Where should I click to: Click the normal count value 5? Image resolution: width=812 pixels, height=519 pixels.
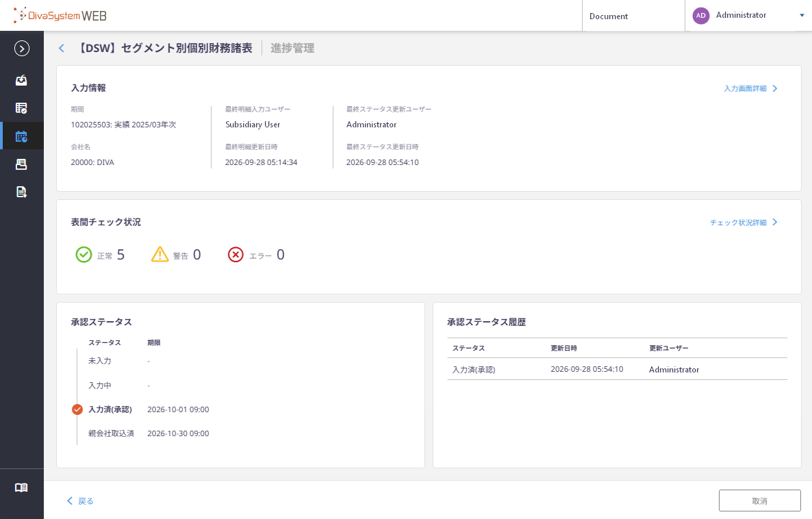pyautogui.click(x=120, y=255)
